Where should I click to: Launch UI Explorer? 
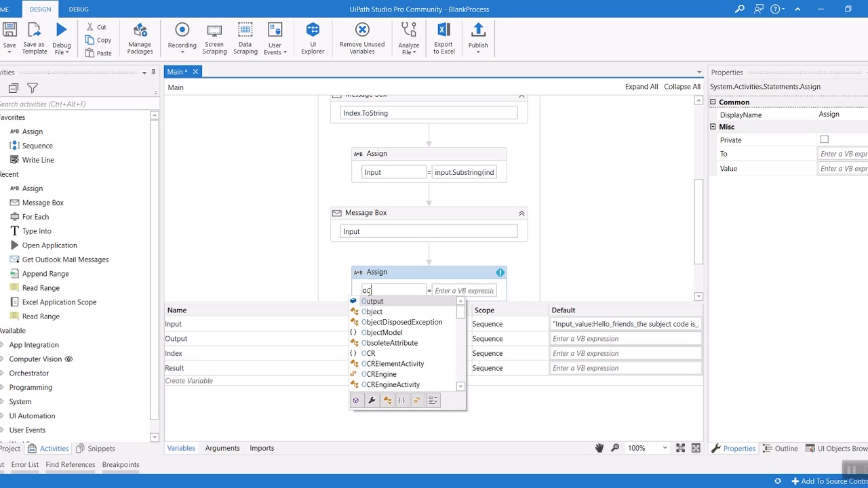tap(313, 39)
